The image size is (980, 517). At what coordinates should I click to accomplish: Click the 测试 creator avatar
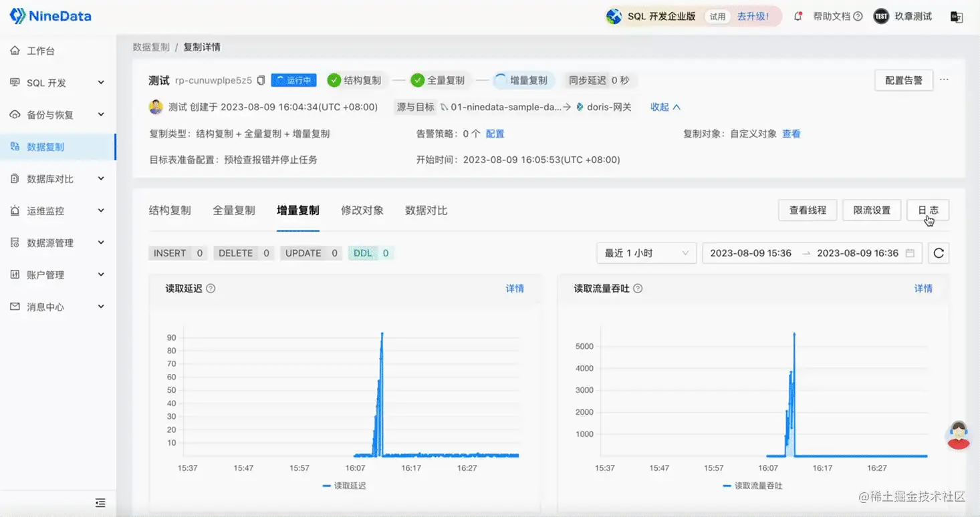pyautogui.click(x=156, y=107)
